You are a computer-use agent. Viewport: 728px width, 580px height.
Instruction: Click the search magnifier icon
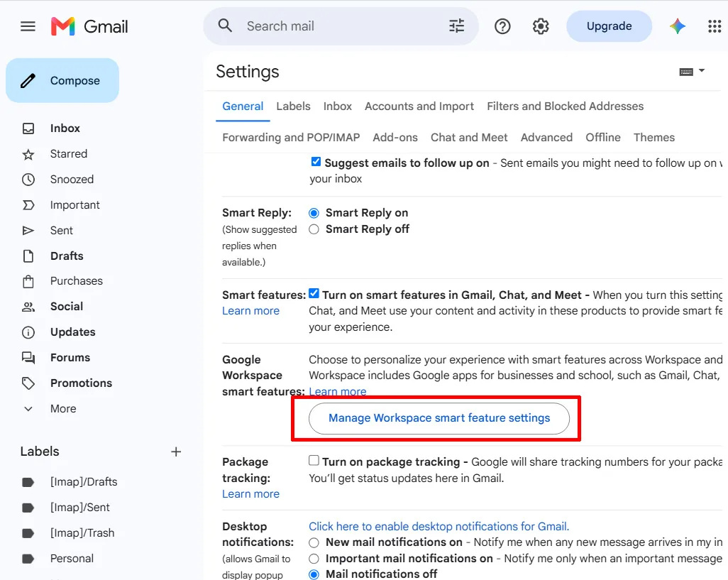click(225, 26)
